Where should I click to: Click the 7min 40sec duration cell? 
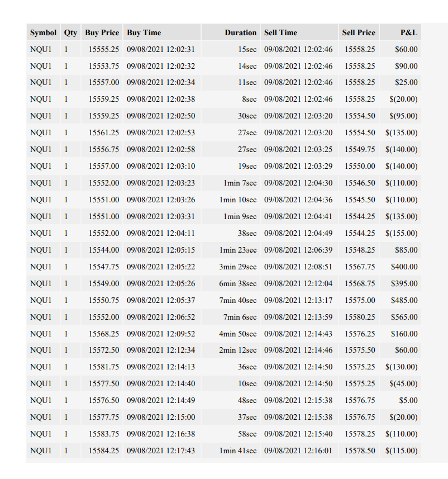click(231, 300)
